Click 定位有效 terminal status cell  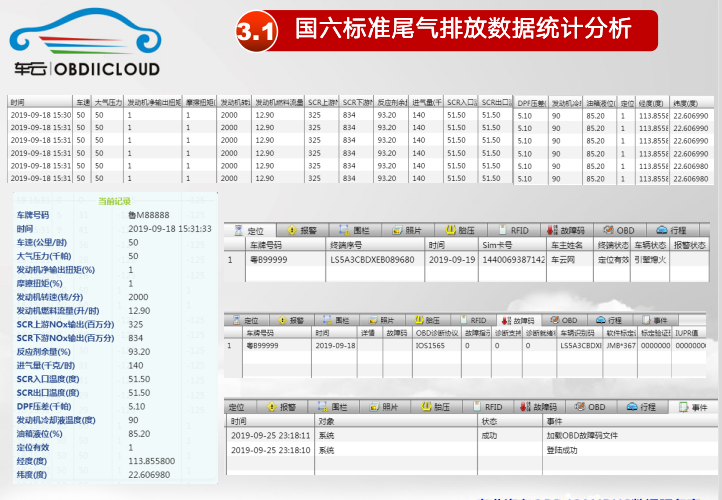point(612,260)
